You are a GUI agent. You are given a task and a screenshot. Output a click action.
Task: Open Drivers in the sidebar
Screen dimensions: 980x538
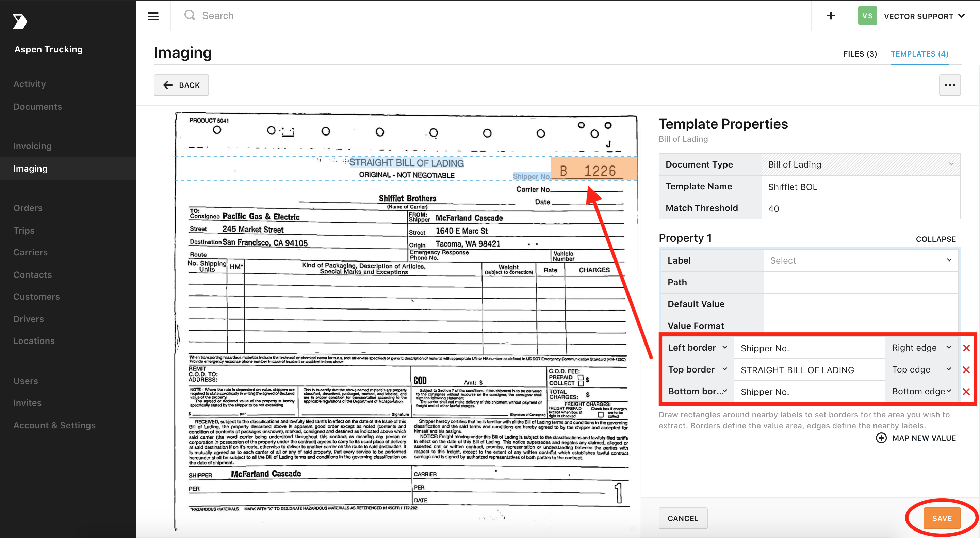[x=29, y=319]
